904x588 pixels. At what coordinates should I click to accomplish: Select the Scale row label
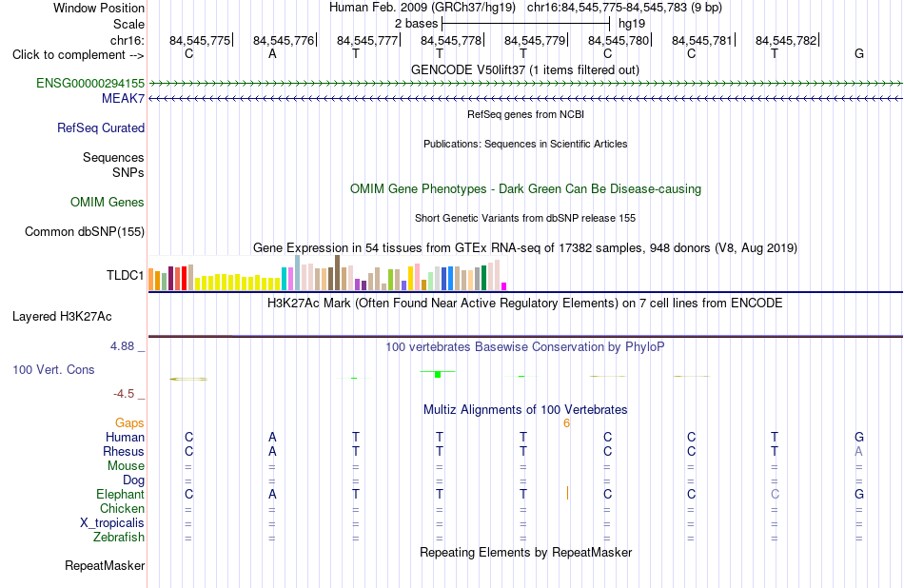(x=129, y=24)
